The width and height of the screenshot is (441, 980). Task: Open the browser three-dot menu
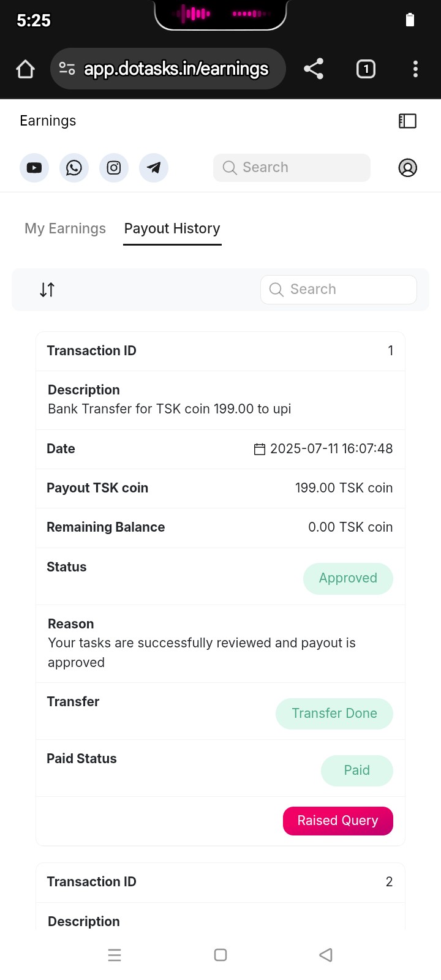(415, 69)
